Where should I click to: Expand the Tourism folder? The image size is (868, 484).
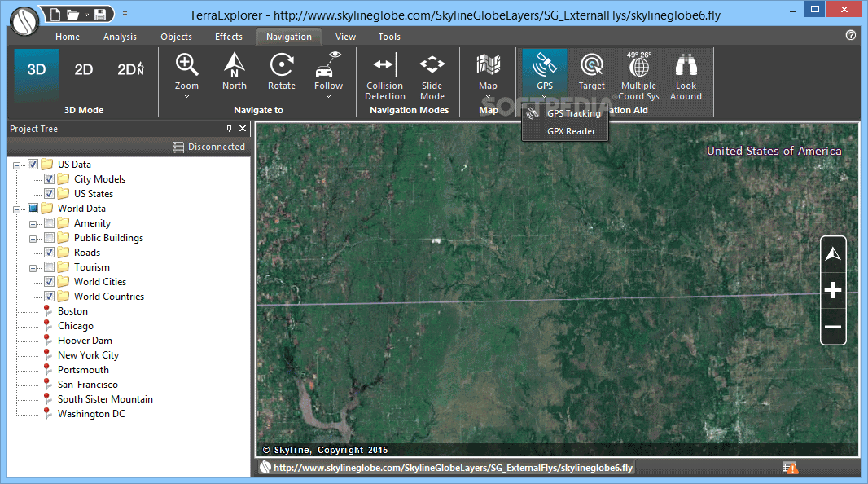(33, 268)
